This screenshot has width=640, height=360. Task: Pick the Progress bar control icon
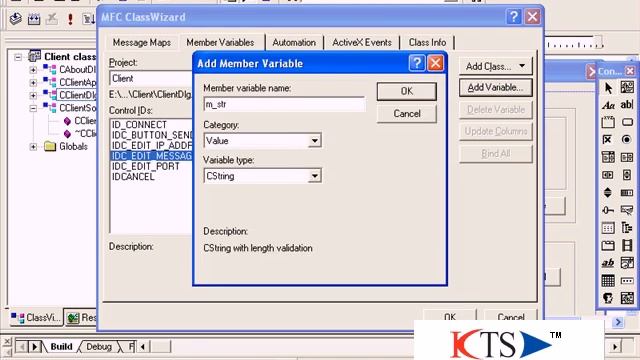(x=627, y=192)
